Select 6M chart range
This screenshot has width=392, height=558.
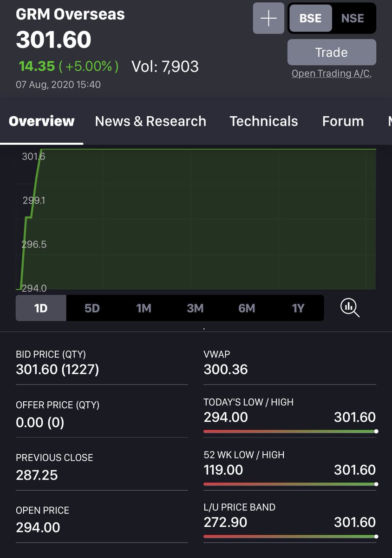[247, 308]
